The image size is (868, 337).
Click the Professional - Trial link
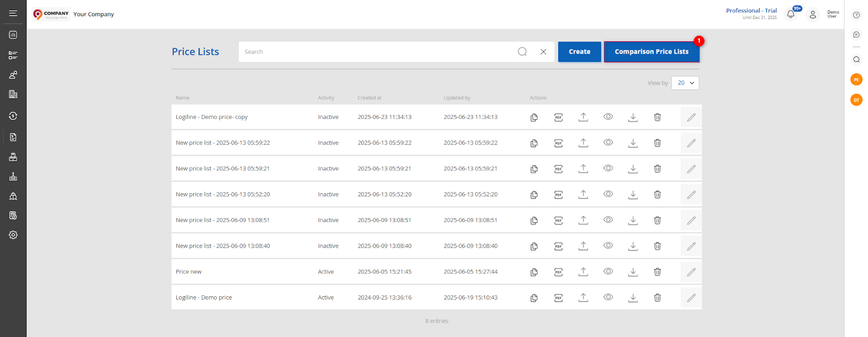(751, 11)
